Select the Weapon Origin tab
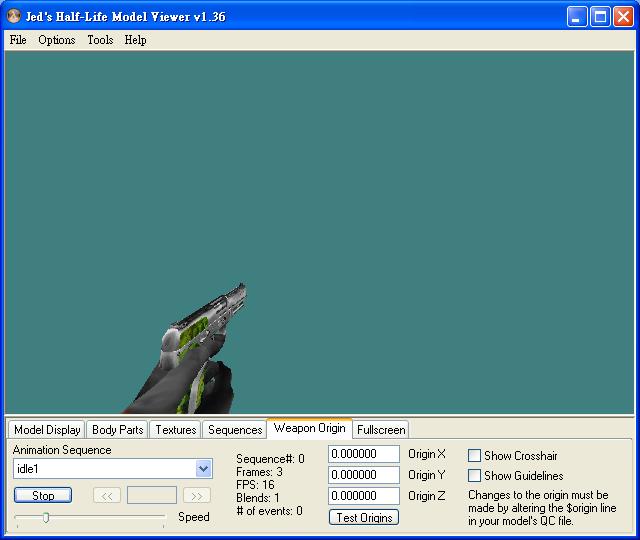The height and width of the screenshot is (540, 640). point(309,428)
